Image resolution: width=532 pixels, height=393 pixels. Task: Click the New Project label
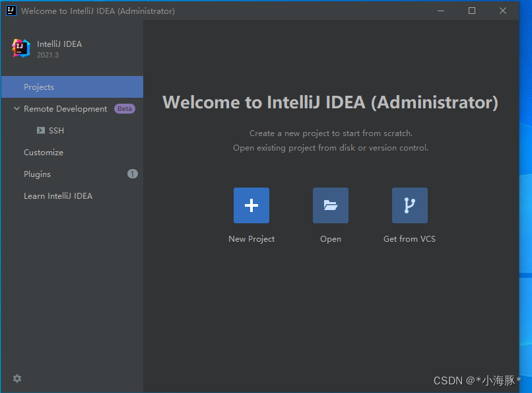tap(251, 239)
